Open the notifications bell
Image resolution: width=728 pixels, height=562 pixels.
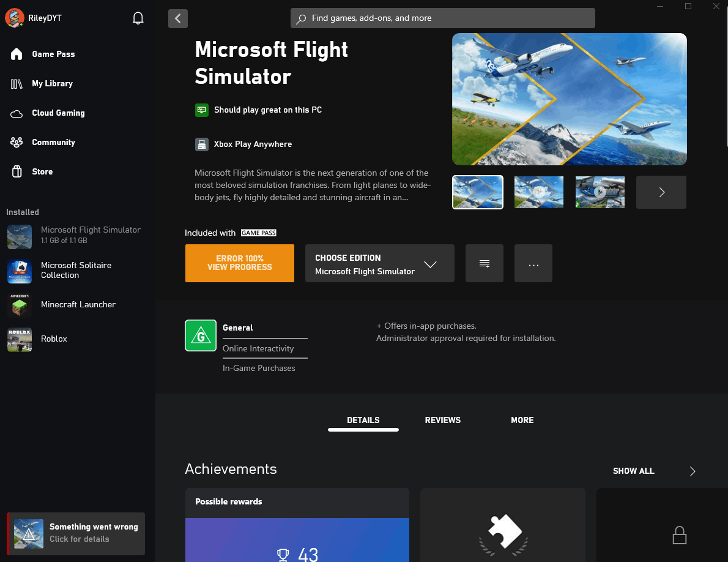click(x=138, y=18)
